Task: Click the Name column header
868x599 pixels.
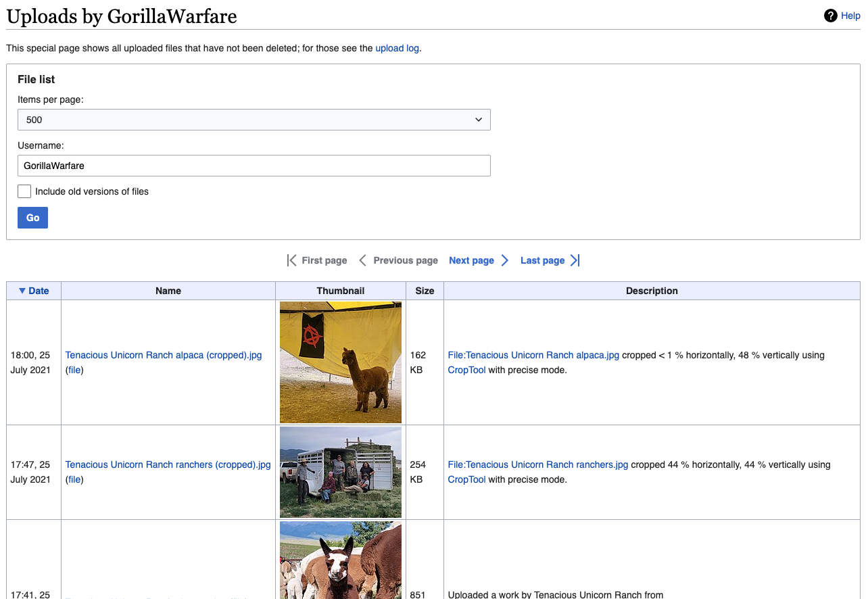Action: (x=168, y=291)
